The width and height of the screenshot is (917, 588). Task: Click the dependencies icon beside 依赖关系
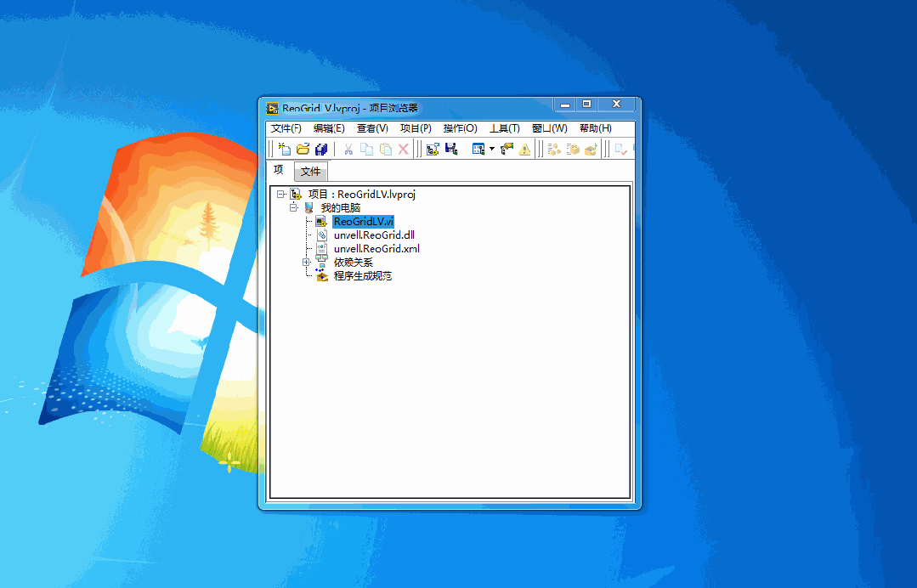click(321, 262)
